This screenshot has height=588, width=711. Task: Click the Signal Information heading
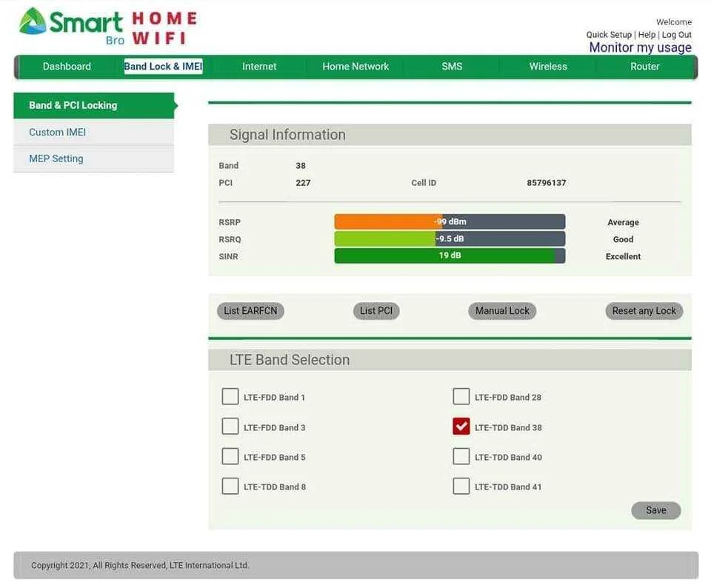(x=287, y=135)
